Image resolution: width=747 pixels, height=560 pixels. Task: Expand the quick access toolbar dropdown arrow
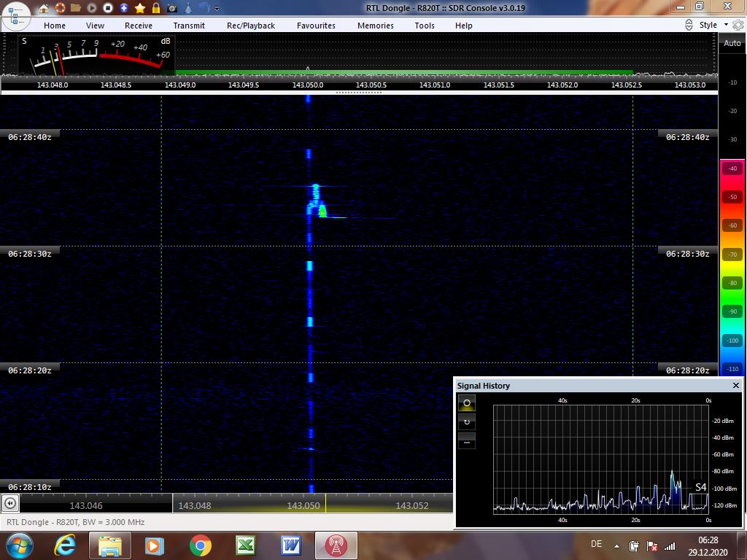(217, 9)
